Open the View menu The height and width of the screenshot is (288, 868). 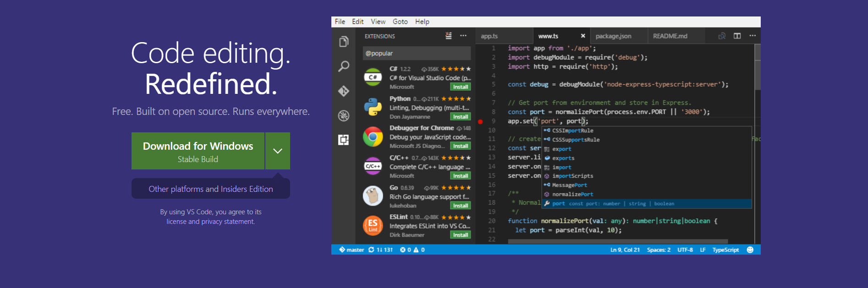[x=378, y=22]
